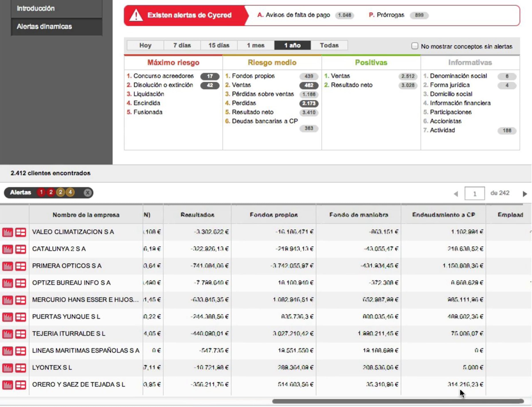
Task: Go to next page arrow
Action: [x=525, y=194]
